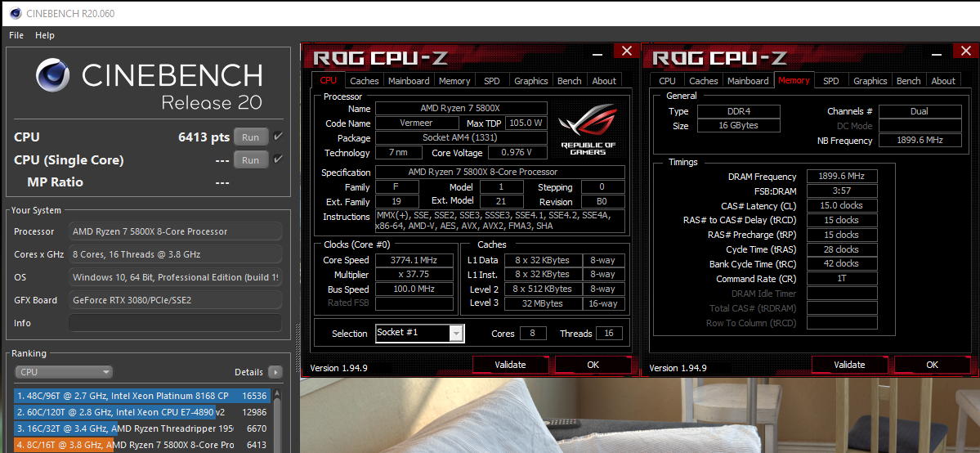Switch to Bench tab in left CPU-Z window
Screen dimensions: 980x453
click(x=570, y=81)
